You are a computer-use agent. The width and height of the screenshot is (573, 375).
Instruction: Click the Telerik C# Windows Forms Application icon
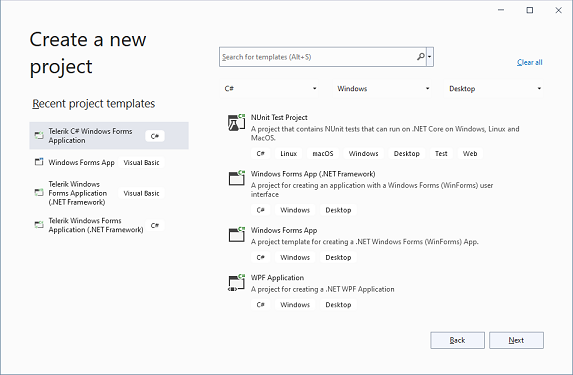coord(39,136)
